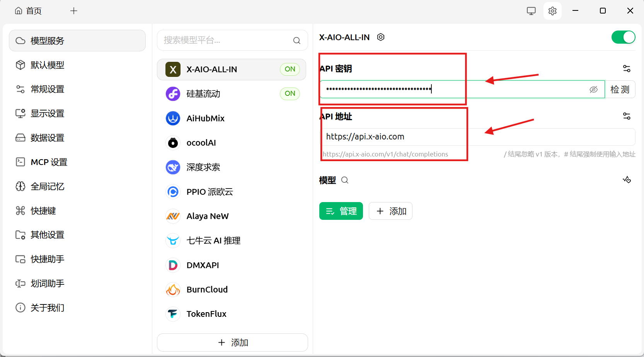
Task: Click the 全局记忆 brain icon
Action: coord(20,186)
